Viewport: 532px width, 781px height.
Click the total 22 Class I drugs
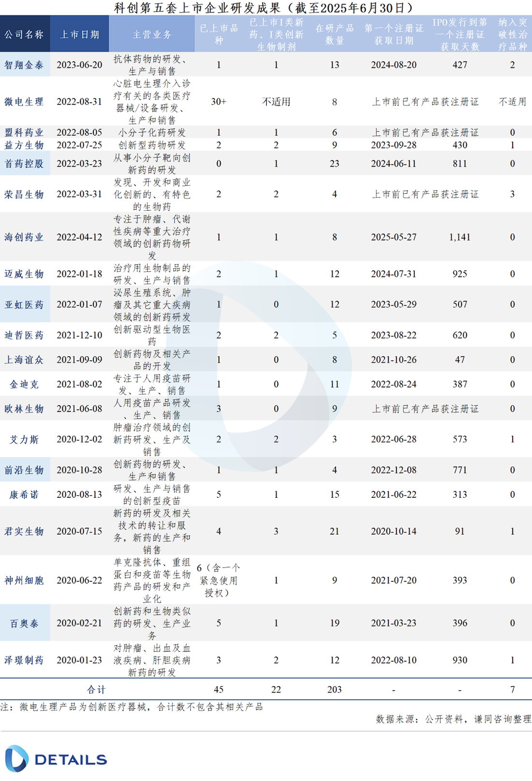(276, 689)
